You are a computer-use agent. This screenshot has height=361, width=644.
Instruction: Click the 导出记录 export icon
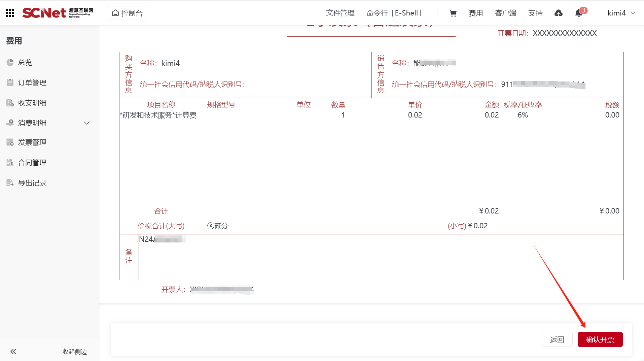[x=10, y=183]
